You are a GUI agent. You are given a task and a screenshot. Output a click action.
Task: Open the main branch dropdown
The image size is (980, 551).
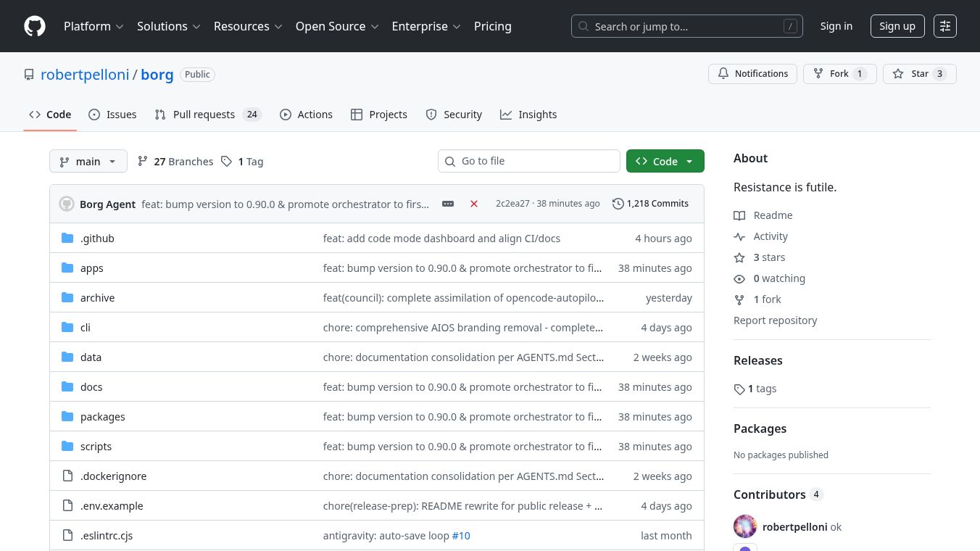(88, 161)
